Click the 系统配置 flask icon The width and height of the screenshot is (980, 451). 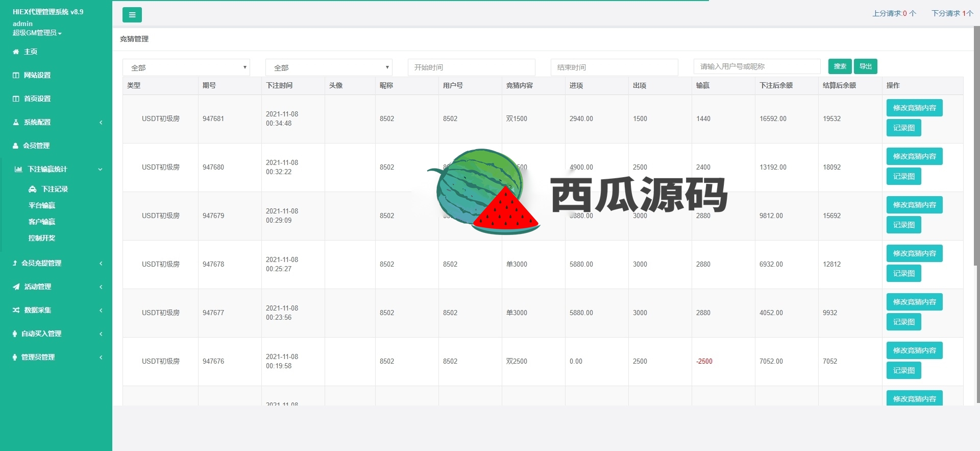[16, 122]
